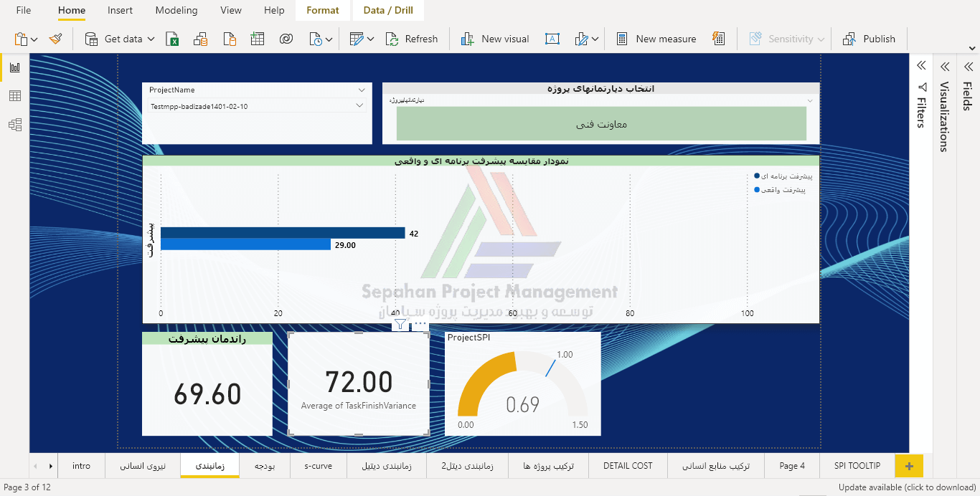Select the Format painter brush icon
980x496 pixels.
click(56, 39)
